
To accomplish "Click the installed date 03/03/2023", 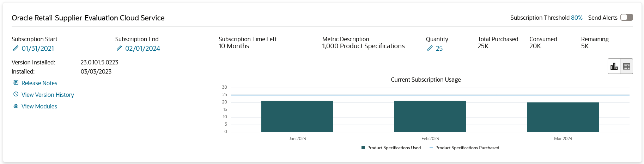I will pyautogui.click(x=96, y=71).
